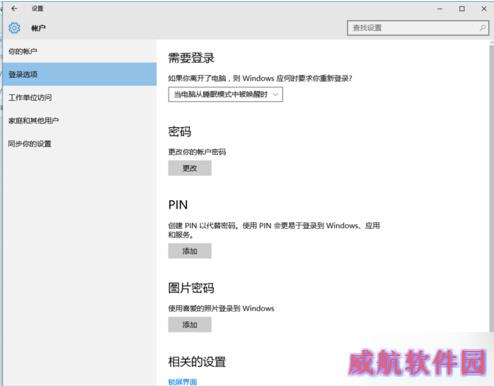Close the settings window

pyautogui.click(x=484, y=9)
